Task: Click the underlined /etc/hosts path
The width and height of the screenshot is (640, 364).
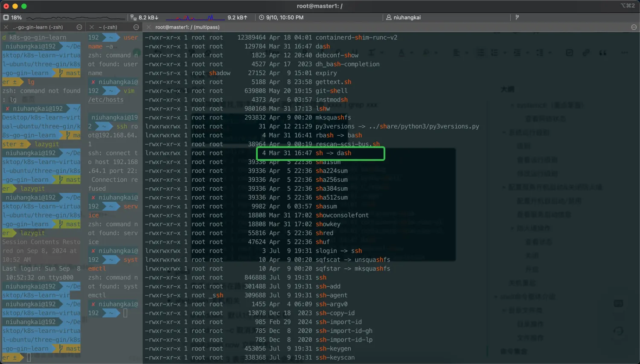Action: pos(106,100)
